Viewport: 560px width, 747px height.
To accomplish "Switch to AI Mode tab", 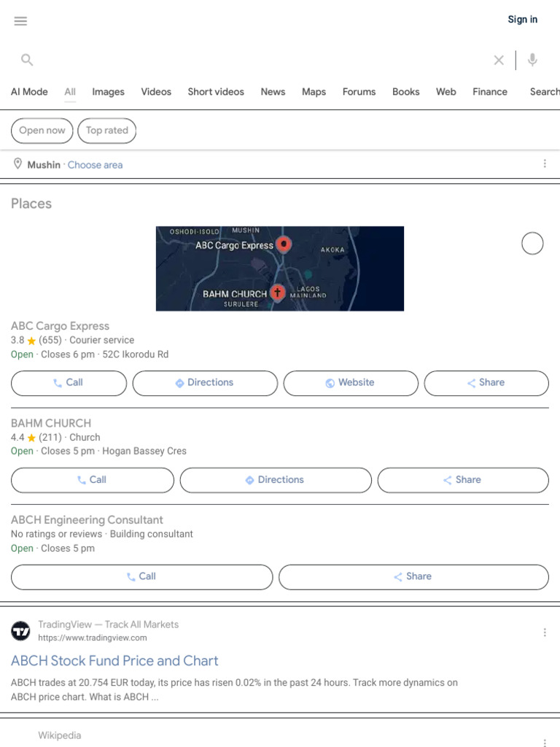I will [x=29, y=91].
